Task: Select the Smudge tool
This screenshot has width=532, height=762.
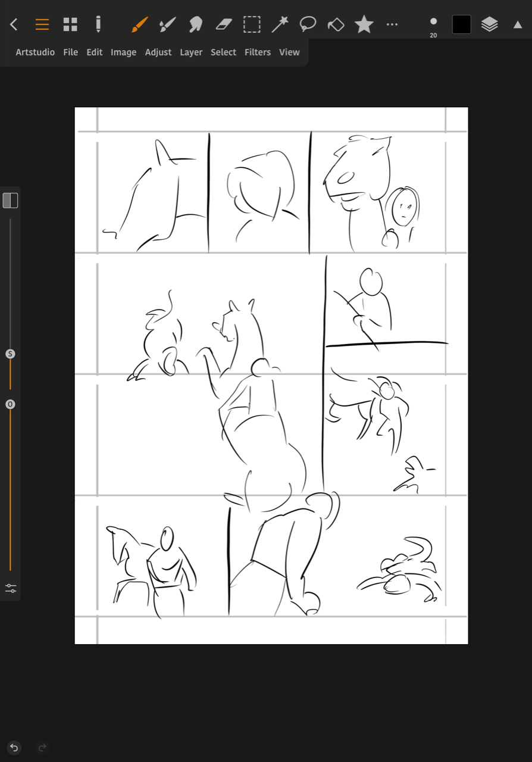Action: 195,24
